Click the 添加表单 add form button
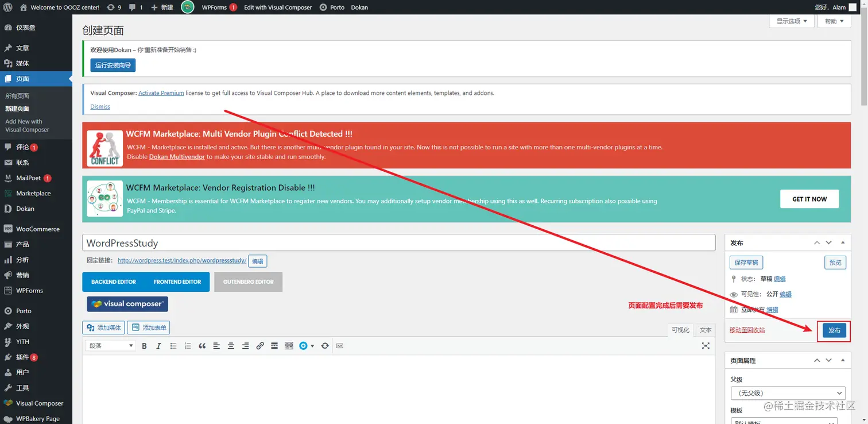 149,327
